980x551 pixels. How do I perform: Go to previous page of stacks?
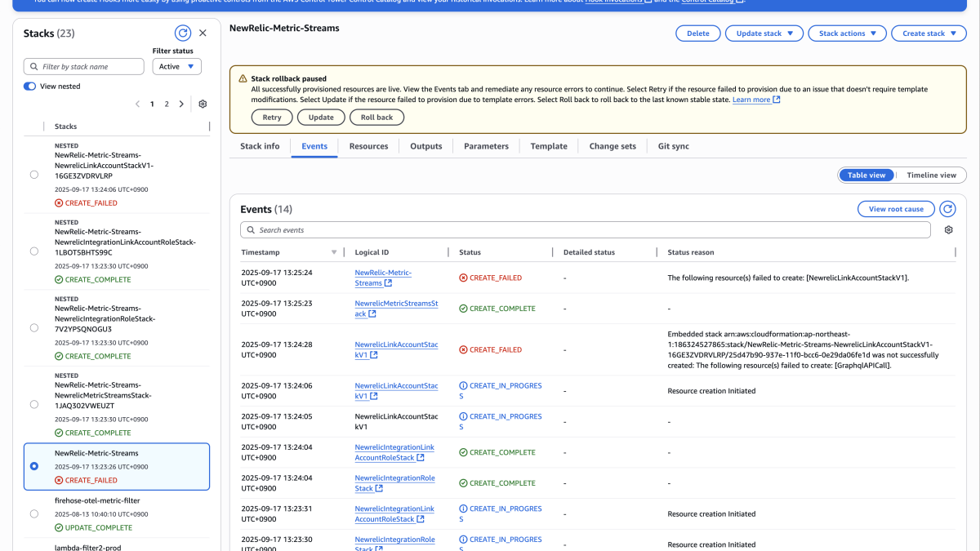138,104
